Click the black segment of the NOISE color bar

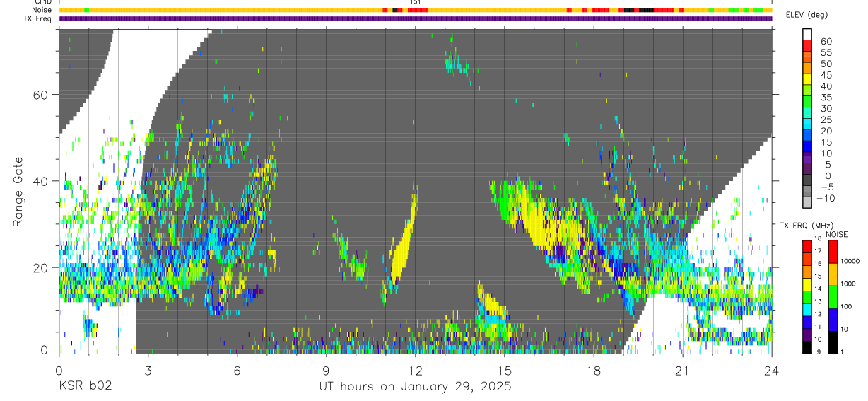(833, 342)
